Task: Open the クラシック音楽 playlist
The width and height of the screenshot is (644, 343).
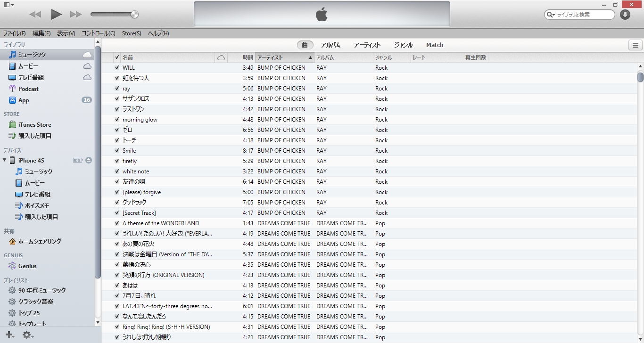Action: (47, 302)
